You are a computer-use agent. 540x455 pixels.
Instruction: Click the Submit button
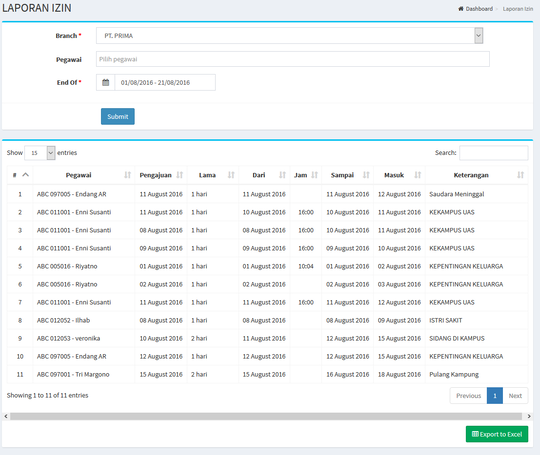(x=118, y=116)
